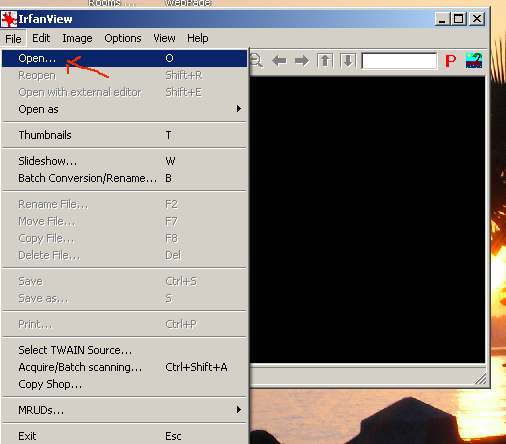Screen dimensions: 506x444
Task: Go to previous image with left arrow
Action: click(x=279, y=61)
